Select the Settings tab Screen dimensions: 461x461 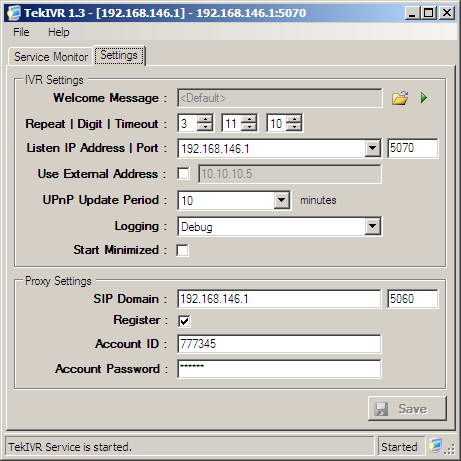[119, 55]
